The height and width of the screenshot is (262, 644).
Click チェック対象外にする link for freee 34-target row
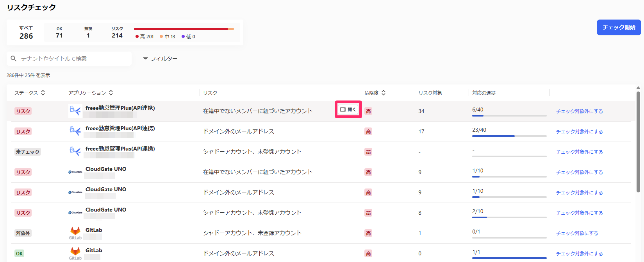[580, 111]
